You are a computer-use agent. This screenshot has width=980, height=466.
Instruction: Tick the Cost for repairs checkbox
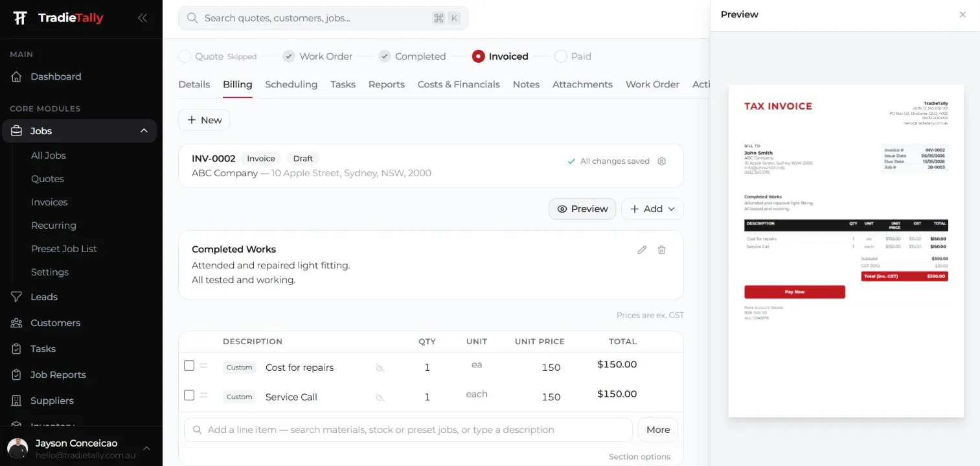189,366
